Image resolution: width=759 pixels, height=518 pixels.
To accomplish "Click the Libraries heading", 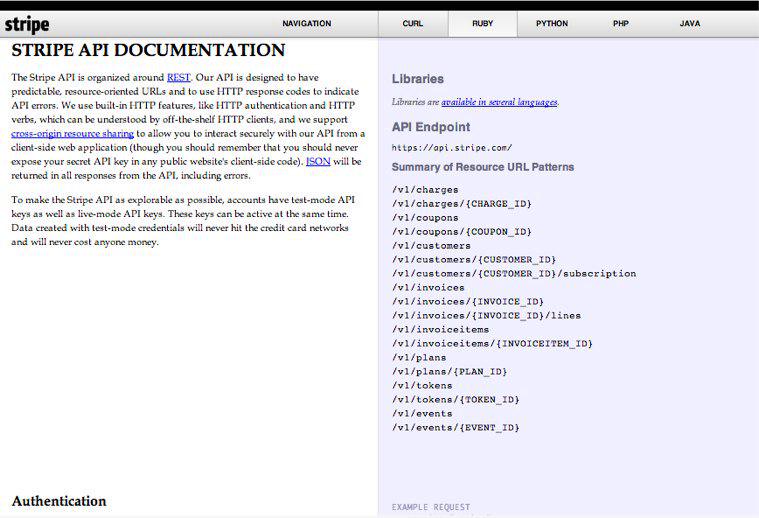I will 418,79.
